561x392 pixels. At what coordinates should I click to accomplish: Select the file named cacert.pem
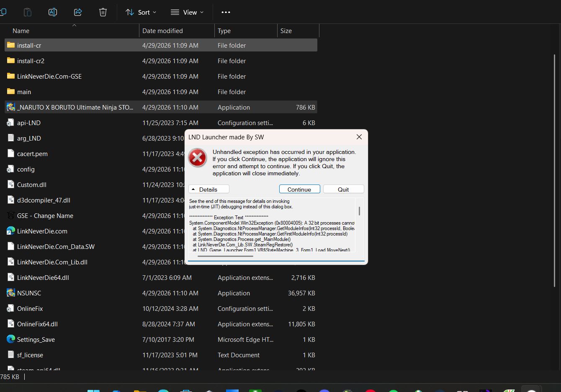click(32, 154)
